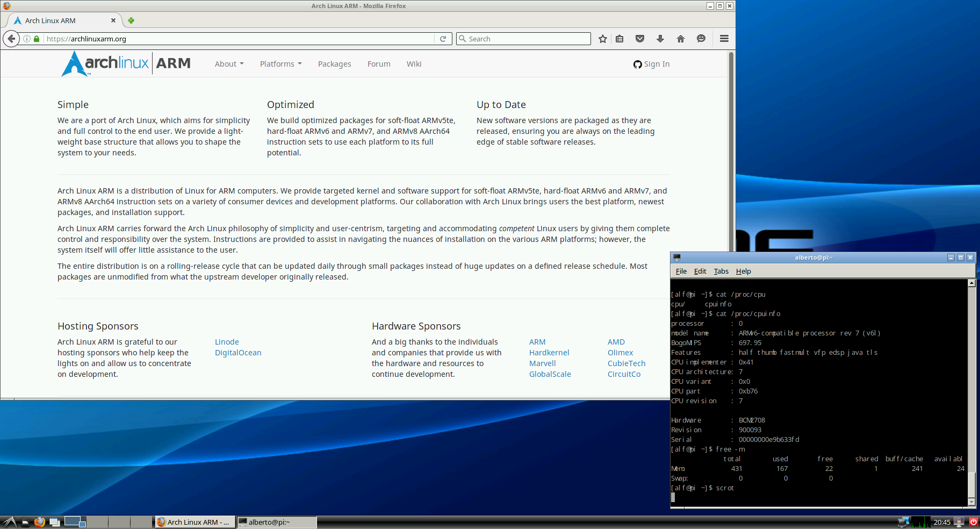Open AMD sponsor link
This screenshot has height=529, width=980.
click(616, 342)
